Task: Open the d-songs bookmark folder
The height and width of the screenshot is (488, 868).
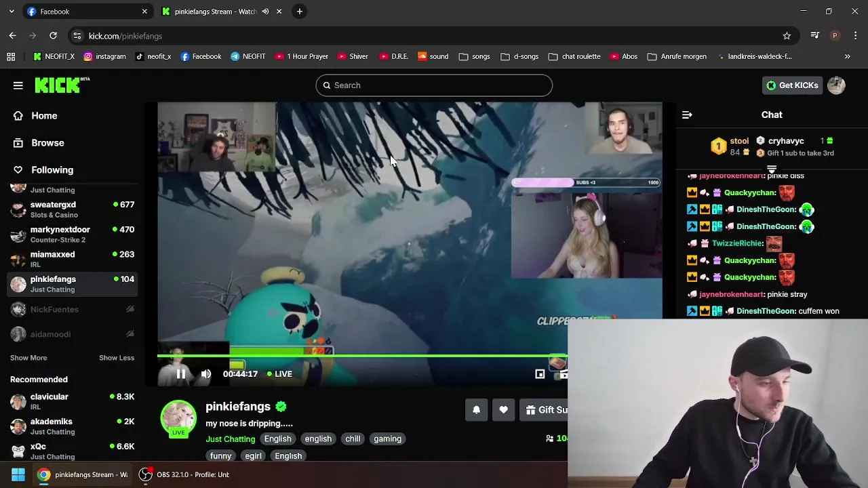Action: tap(519, 57)
